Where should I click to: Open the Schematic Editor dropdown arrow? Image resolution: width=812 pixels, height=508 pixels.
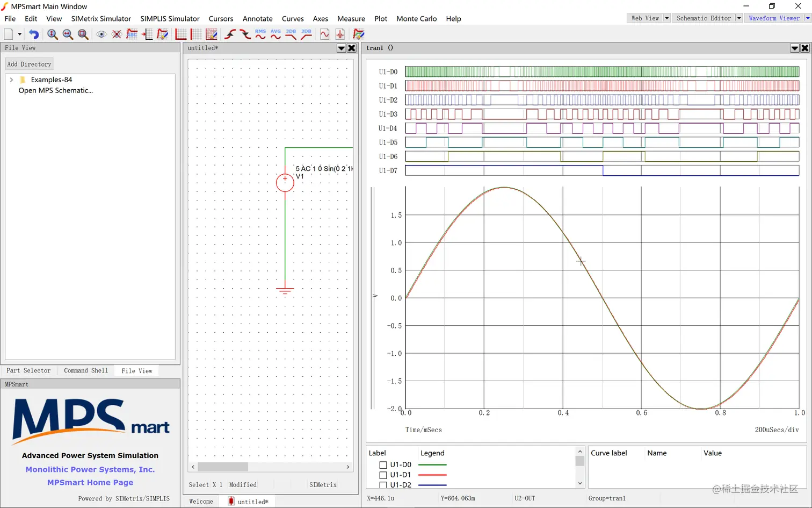tap(738, 18)
